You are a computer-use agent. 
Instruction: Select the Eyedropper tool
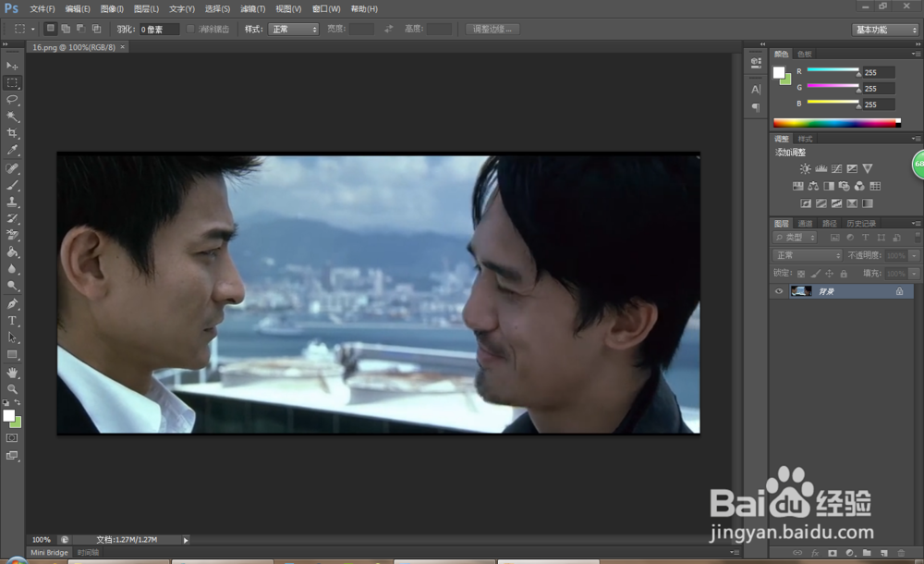tap(12, 150)
